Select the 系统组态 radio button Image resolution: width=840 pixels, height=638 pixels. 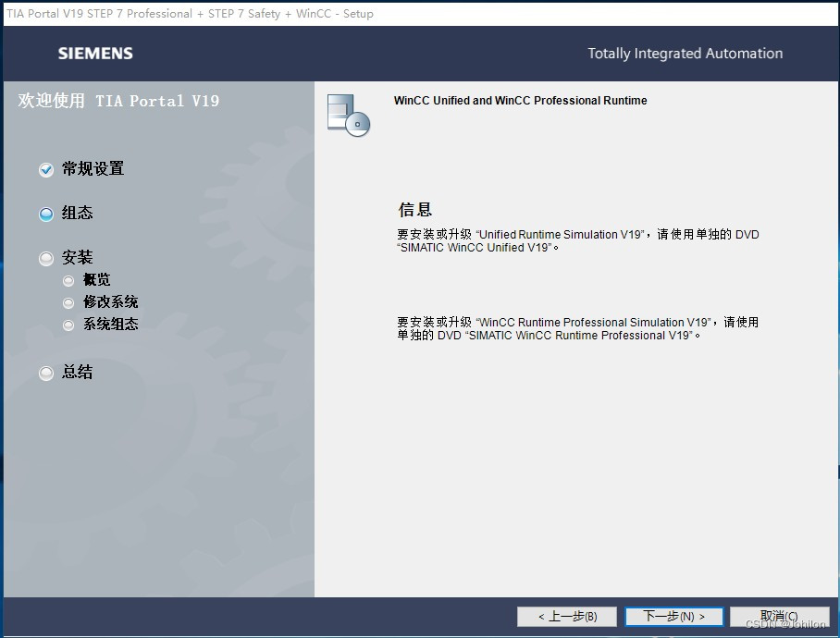68,325
